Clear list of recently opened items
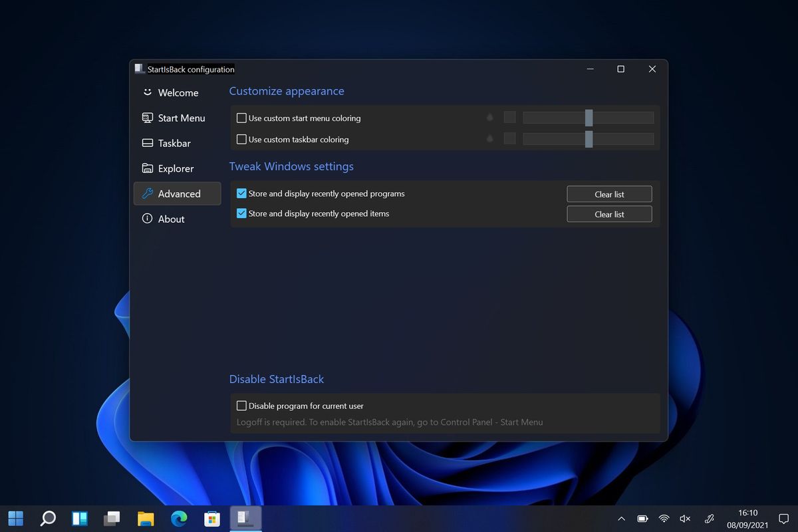 pyautogui.click(x=609, y=214)
